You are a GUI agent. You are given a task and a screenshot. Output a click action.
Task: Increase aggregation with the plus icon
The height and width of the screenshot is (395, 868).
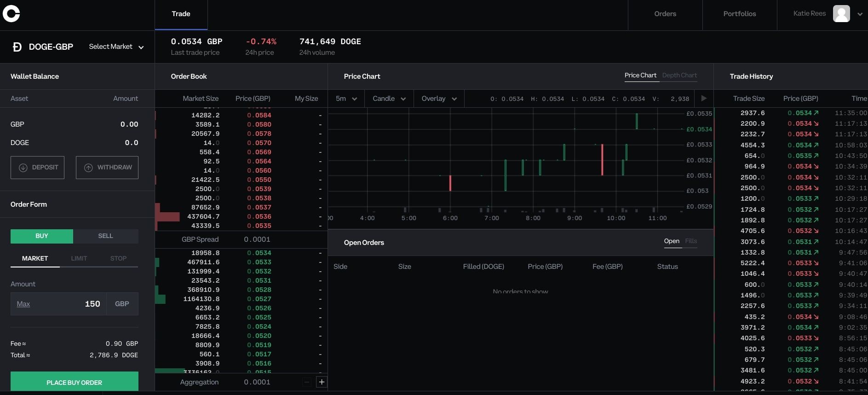coord(322,382)
